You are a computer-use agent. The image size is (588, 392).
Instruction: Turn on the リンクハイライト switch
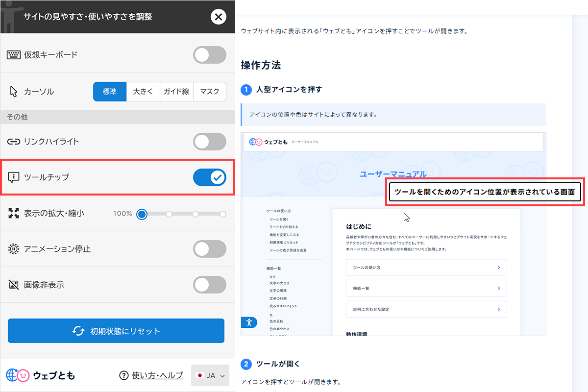tap(210, 142)
